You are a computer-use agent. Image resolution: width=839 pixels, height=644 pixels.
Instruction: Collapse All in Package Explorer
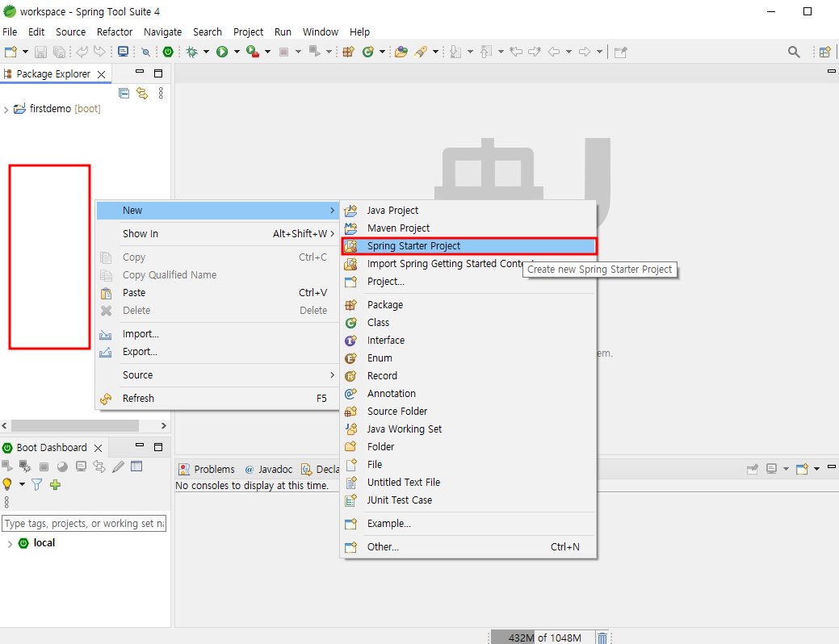(x=124, y=94)
